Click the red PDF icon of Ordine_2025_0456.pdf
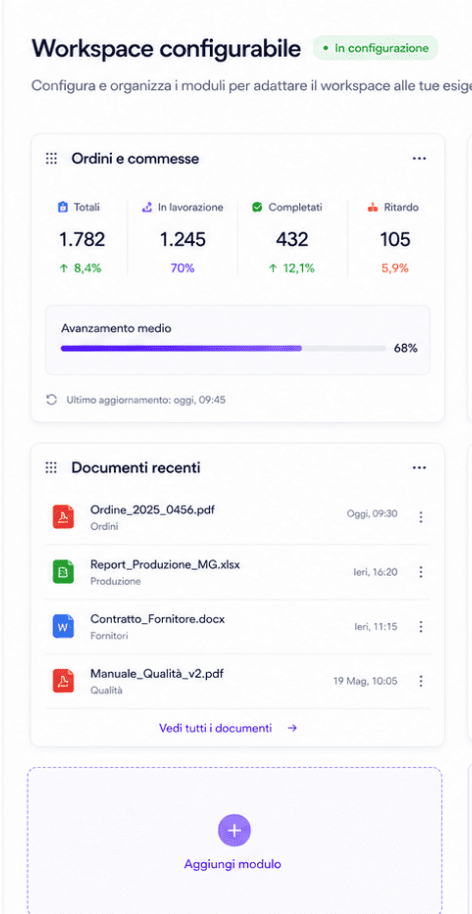This screenshot has height=914, width=472. point(63,517)
